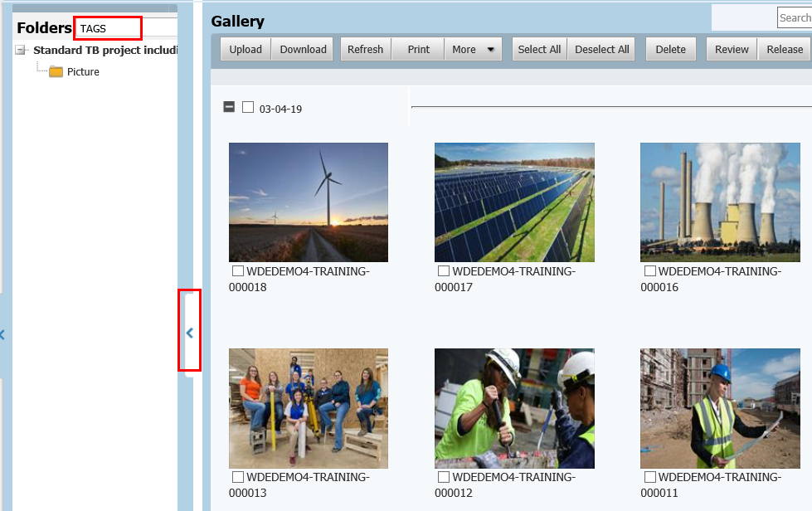Collapse the 03-04-19 group with the minus icon
This screenshot has width=812, height=511.
click(227, 106)
